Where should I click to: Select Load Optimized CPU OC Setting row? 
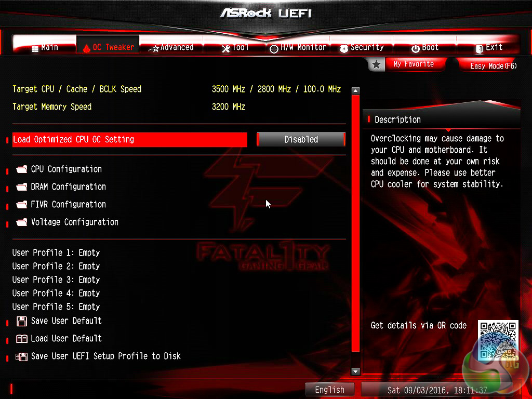point(129,139)
